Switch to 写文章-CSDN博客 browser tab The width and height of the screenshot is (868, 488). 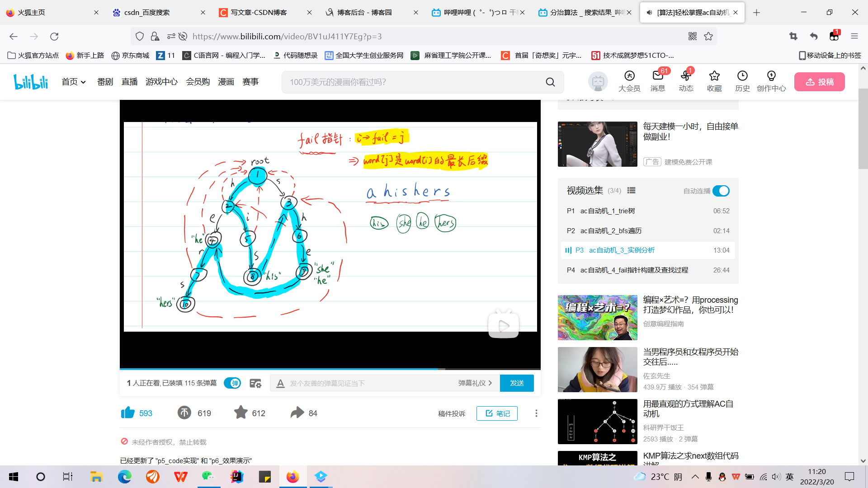tap(259, 13)
